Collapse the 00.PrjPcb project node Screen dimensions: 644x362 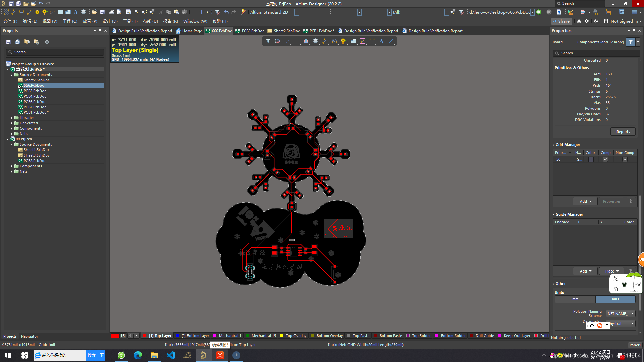[x=8, y=139]
